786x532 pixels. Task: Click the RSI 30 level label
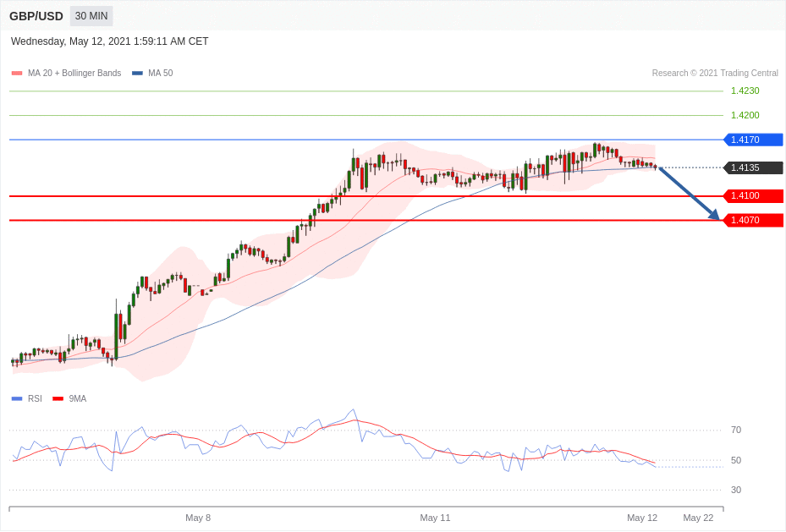click(736, 490)
